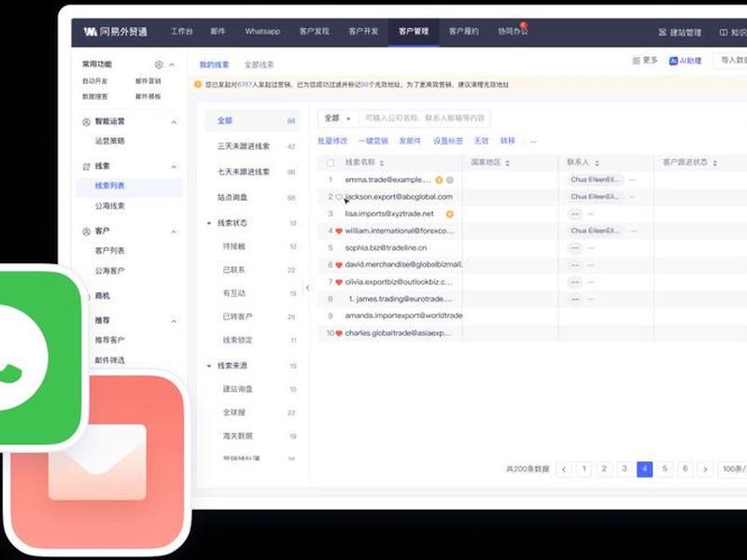The width and height of the screenshot is (747, 560).
Task: Click 转移 action link
Action: [x=507, y=141]
